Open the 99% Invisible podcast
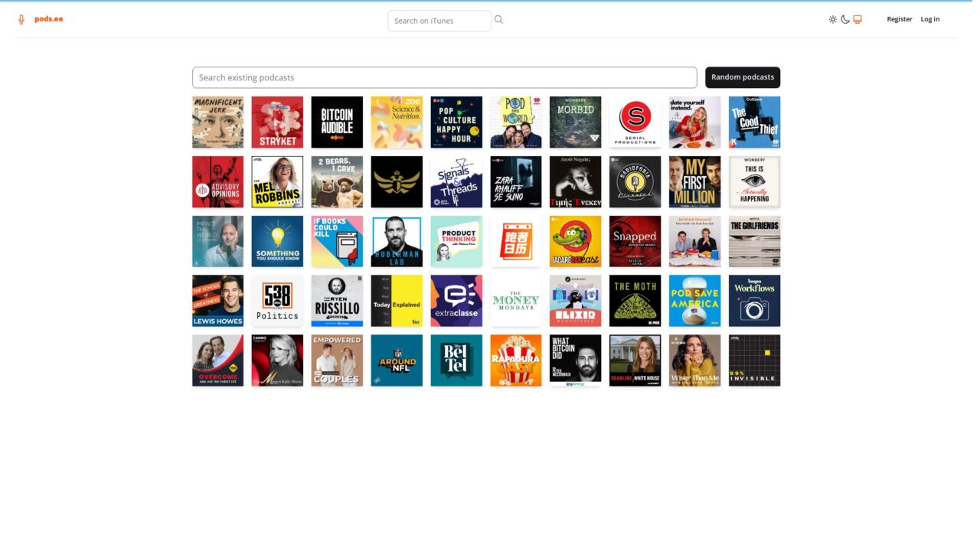Screen dimensions: 980x551 (x=754, y=360)
